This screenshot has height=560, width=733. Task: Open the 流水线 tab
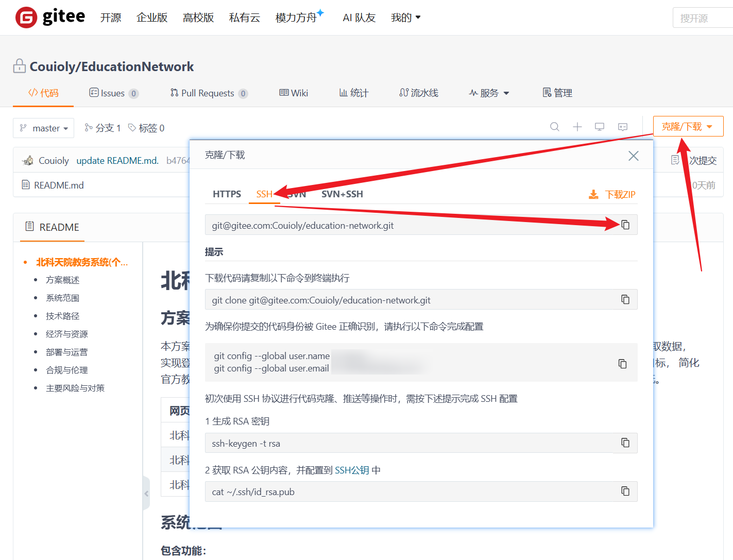[419, 93]
